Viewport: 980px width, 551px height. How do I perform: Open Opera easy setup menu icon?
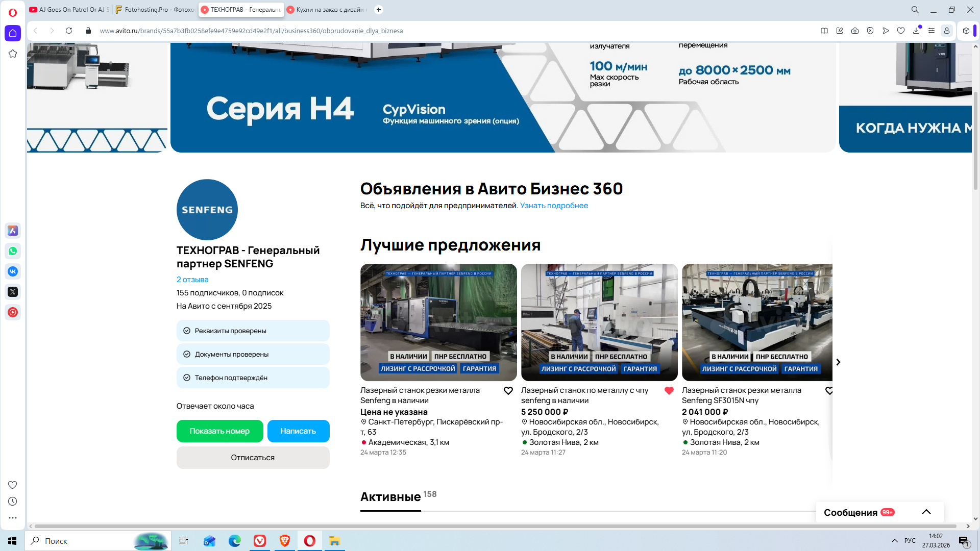tap(932, 31)
